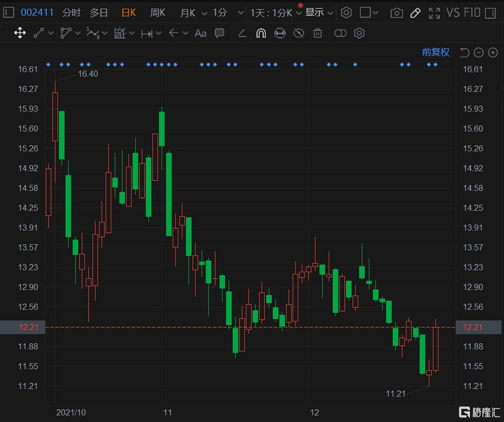Screen dimensions: 504x422
Task: Toggle the left sidebar panel icon
Action: (9, 13)
